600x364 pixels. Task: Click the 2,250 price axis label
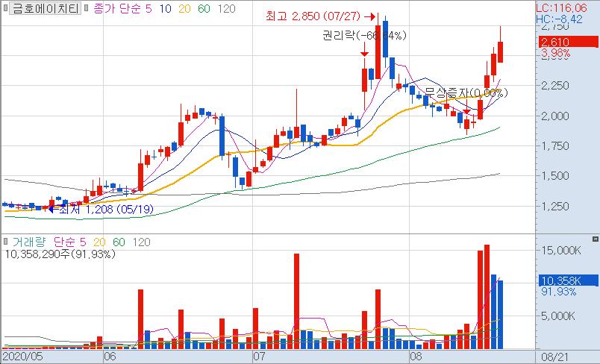pos(555,86)
